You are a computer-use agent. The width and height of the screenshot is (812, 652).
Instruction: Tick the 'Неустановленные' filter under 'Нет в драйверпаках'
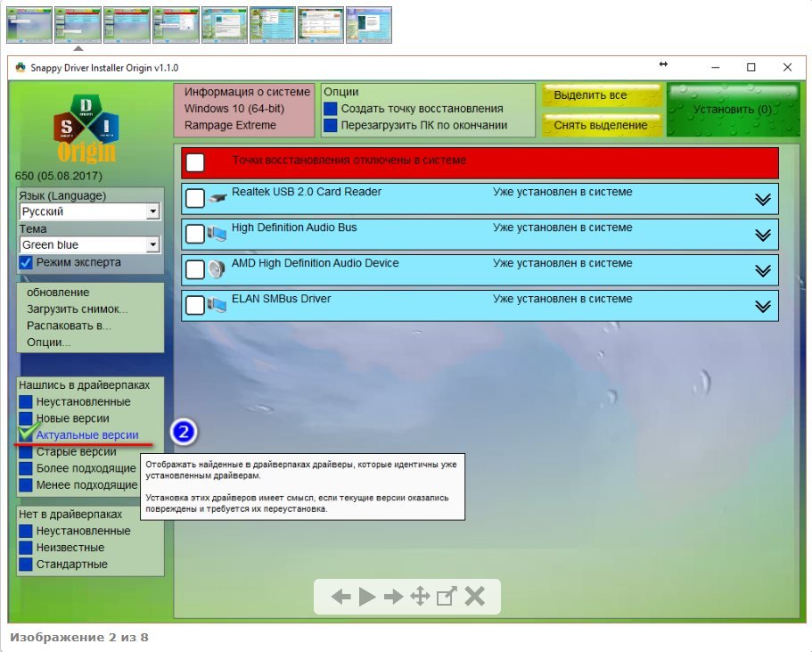[x=26, y=532]
